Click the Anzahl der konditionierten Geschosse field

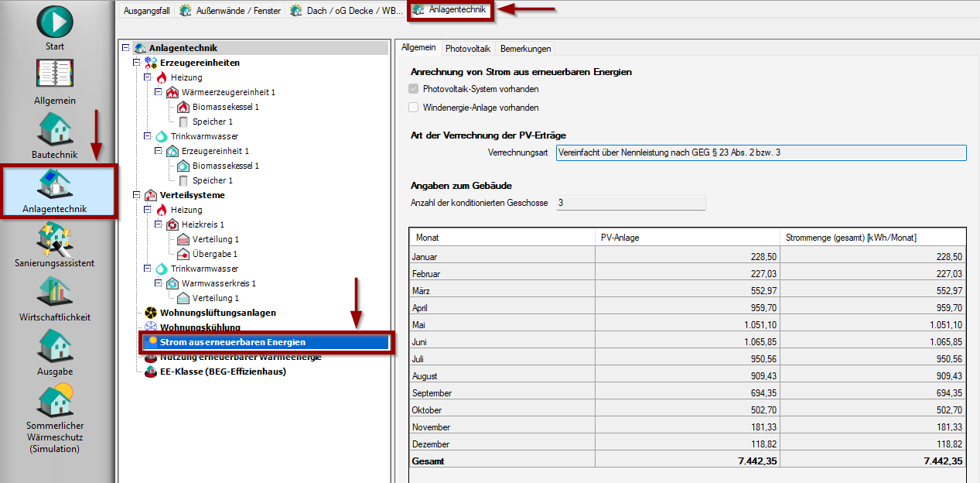click(x=630, y=203)
